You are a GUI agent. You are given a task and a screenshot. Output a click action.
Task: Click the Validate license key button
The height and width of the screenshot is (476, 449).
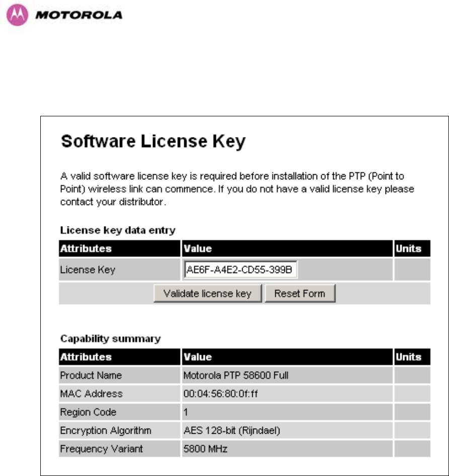[x=207, y=294]
